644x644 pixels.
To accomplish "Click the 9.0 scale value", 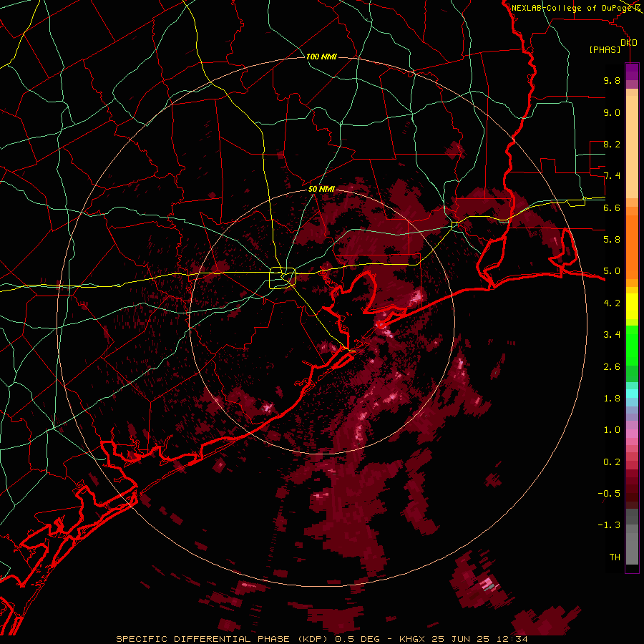I will click(x=612, y=112).
